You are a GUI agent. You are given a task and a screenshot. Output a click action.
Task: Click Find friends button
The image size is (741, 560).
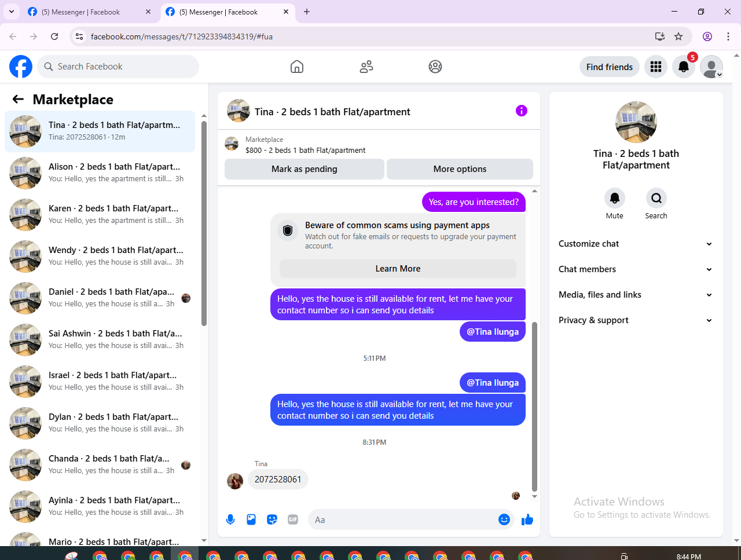coord(610,67)
